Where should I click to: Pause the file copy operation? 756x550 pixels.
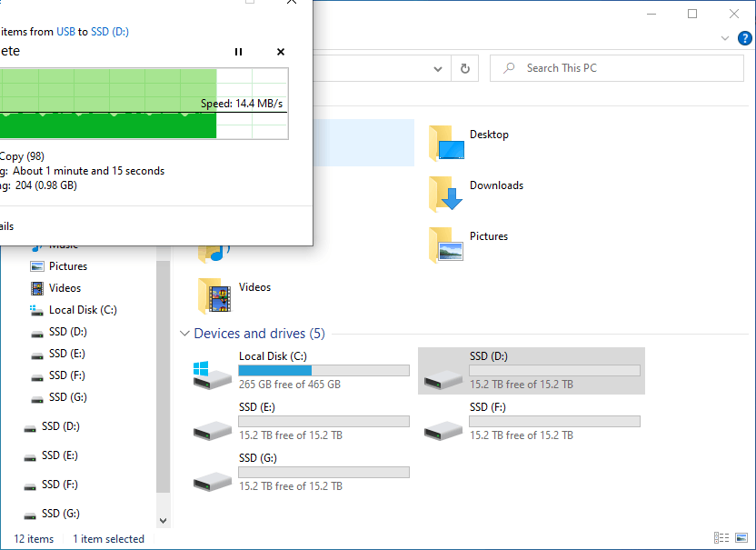point(238,52)
